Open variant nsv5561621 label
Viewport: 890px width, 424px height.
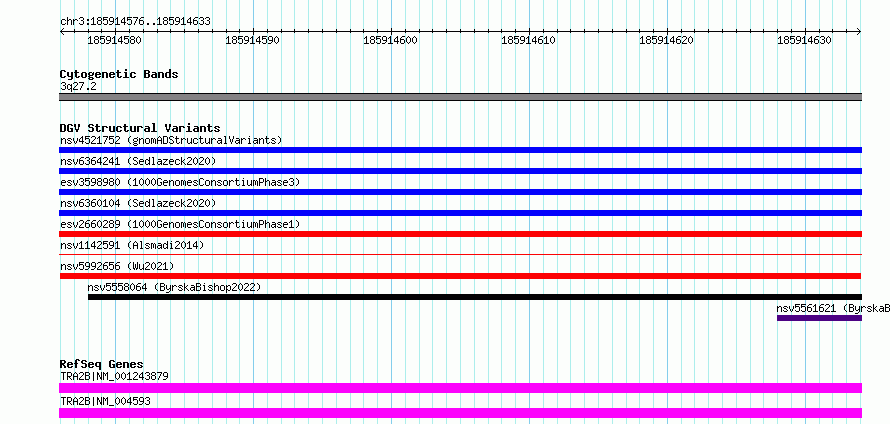pos(833,308)
